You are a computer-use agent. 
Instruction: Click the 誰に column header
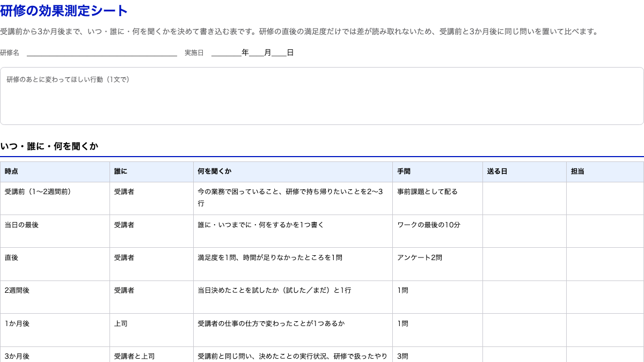point(152,172)
